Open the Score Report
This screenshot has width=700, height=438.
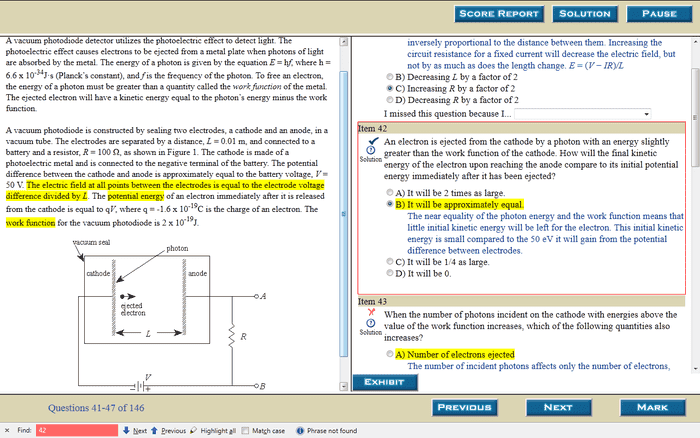(499, 14)
